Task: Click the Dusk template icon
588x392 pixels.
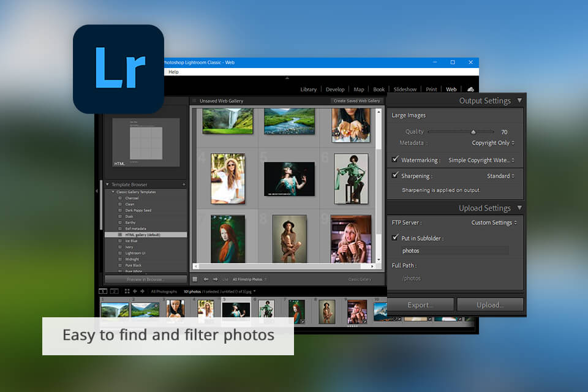Action: (x=120, y=216)
